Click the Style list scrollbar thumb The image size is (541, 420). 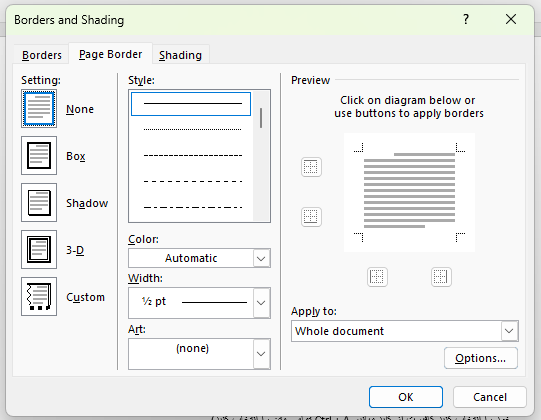pos(261,118)
